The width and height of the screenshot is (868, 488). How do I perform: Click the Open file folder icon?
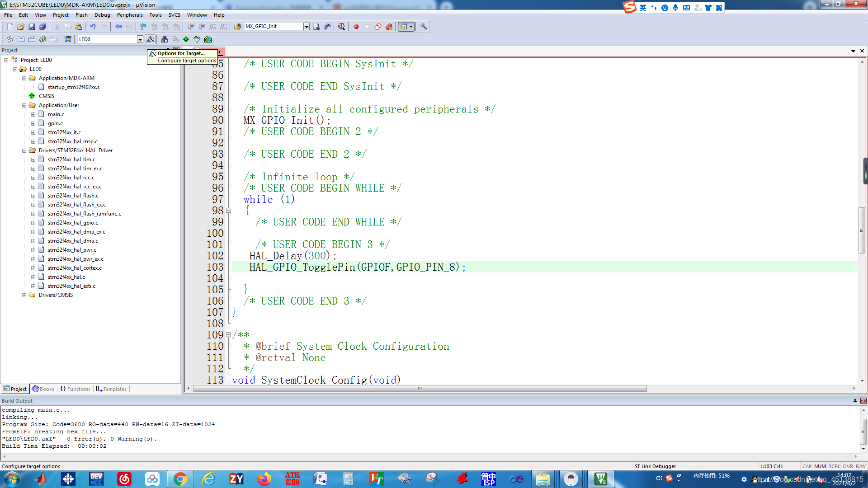click(x=21, y=27)
